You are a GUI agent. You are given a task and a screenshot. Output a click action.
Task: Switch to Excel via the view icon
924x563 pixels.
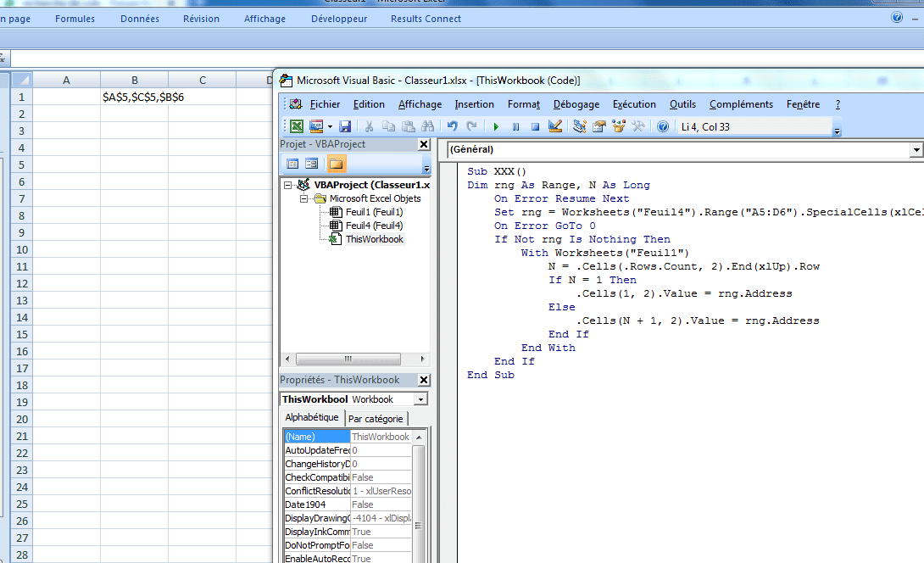[x=297, y=126]
